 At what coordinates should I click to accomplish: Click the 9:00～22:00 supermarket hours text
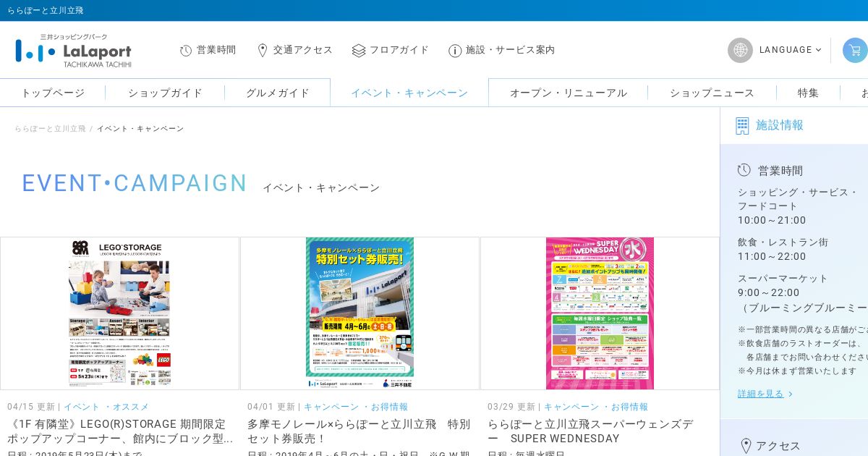[769, 292]
